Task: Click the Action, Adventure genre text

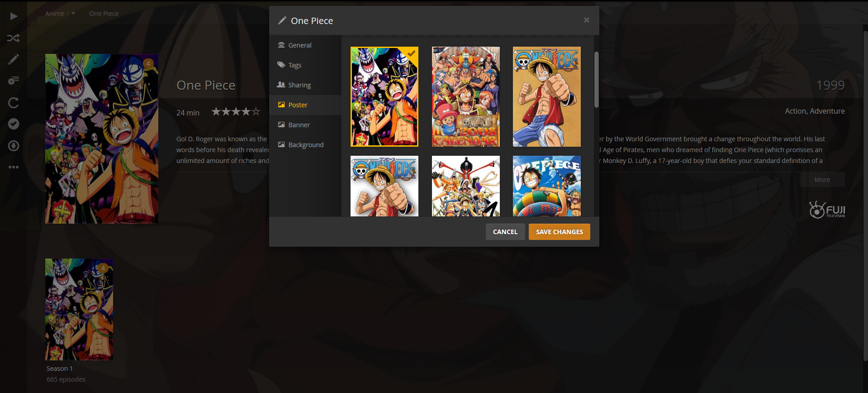Action: pos(815,111)
